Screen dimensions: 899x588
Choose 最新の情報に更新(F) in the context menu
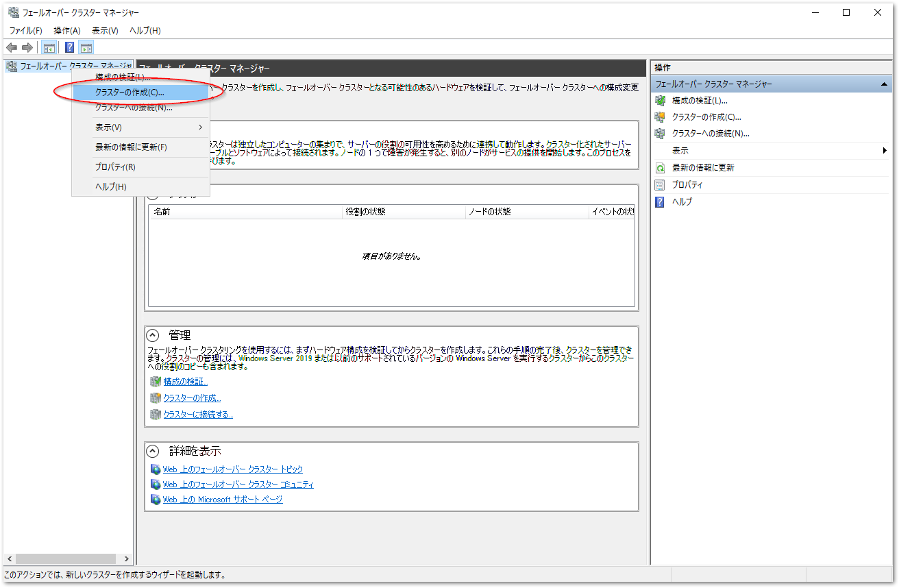point(140,147)
